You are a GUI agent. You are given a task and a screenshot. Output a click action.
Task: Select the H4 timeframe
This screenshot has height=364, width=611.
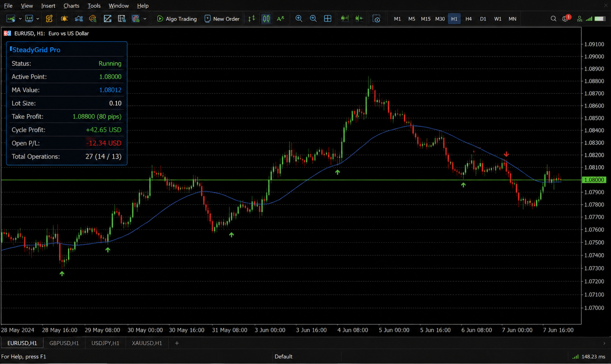[x=468, y=19]
